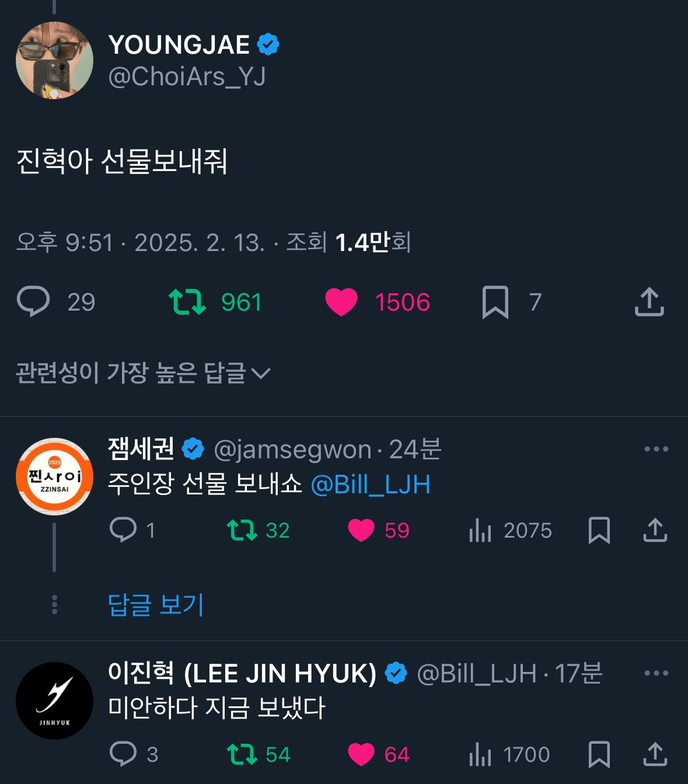Share 이진혁's reply
This screenshot has width=688, height=784.
(x=655, y=754)
